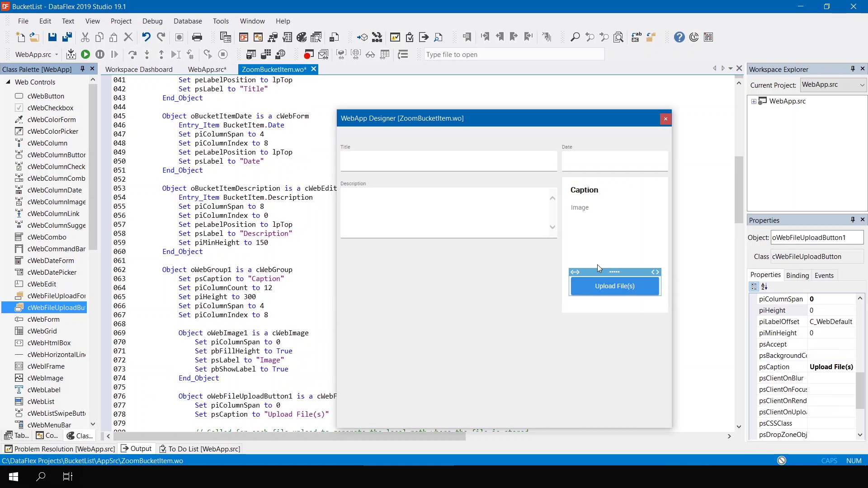Image resolution: width=868 pixels, height=488 pixels.
Task: Click the Pause debugging icon
Action: pos(100,54)
